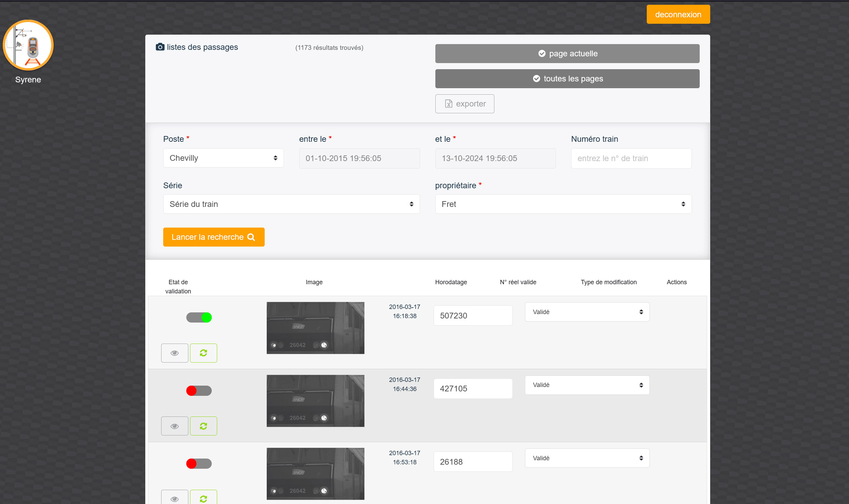This screenshot has width=849, height=504.
Task: Click the green refresh icon for passage 507230
Action: [203, 353]
